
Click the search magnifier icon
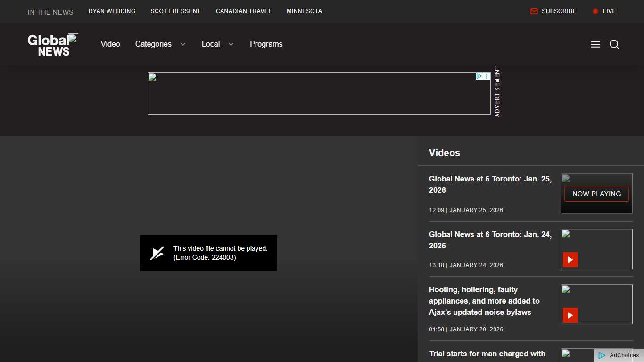[614, 44]
